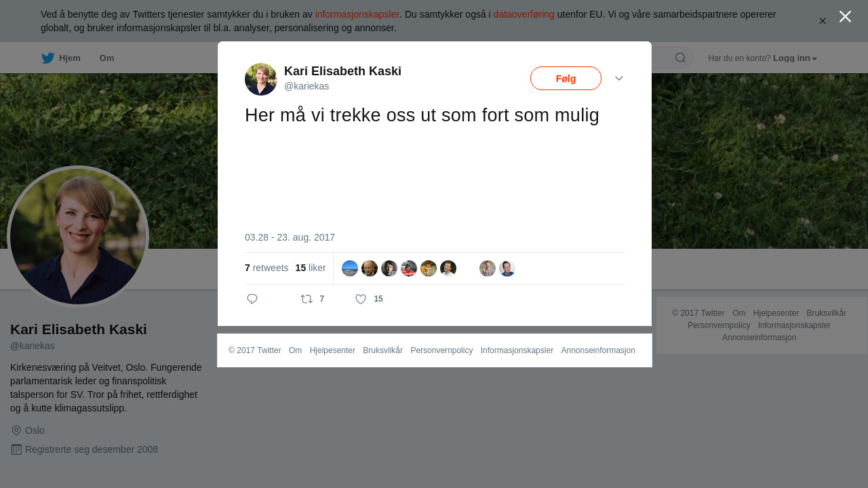View the 15 liker list
The width and height of the screenshot is (868, 488).
[311, 268]
